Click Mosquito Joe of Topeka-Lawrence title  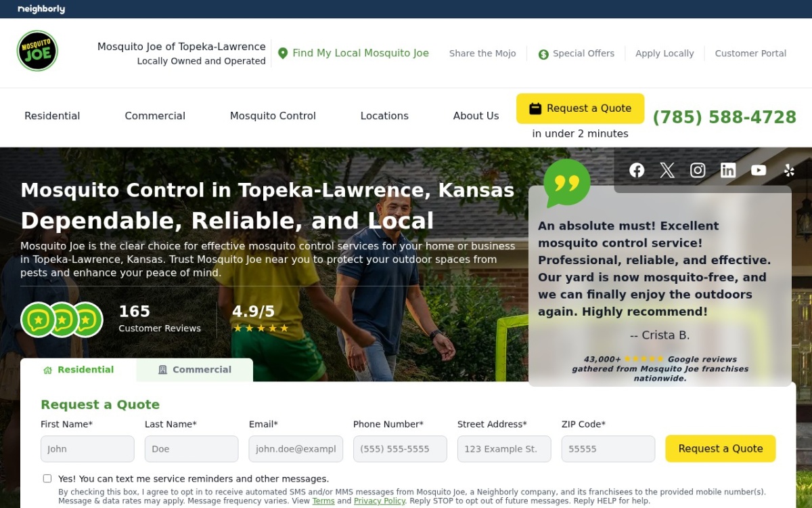(x=181, y=47)
